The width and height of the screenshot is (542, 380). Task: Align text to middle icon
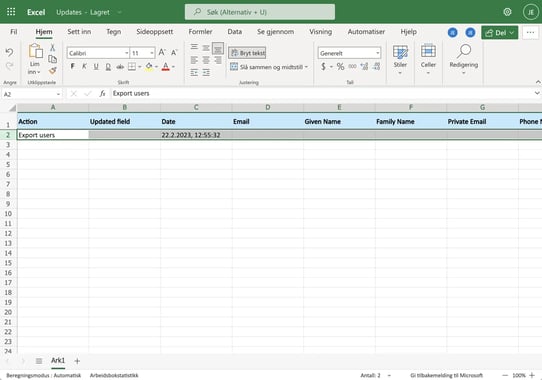pyautogui.click(x=206, y=48)
